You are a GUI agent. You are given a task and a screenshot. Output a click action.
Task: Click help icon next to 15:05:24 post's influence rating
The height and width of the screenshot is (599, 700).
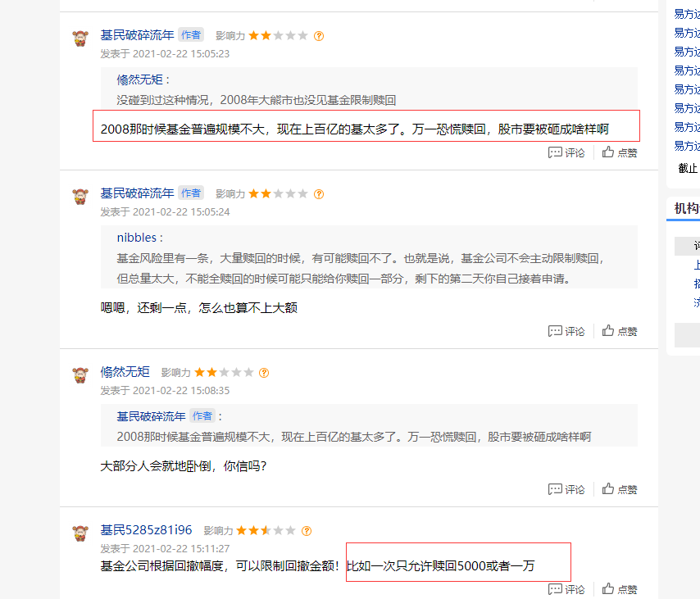click(319, 193)
